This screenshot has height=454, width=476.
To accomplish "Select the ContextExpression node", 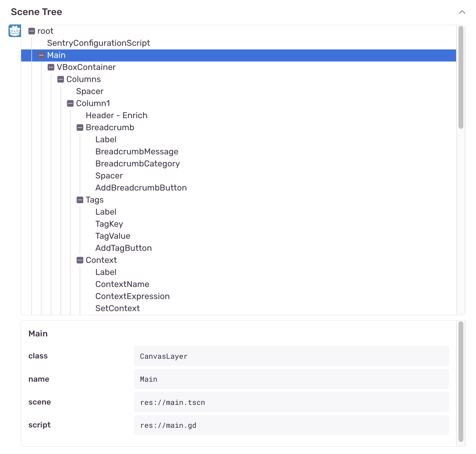I will tap(132, 296).
